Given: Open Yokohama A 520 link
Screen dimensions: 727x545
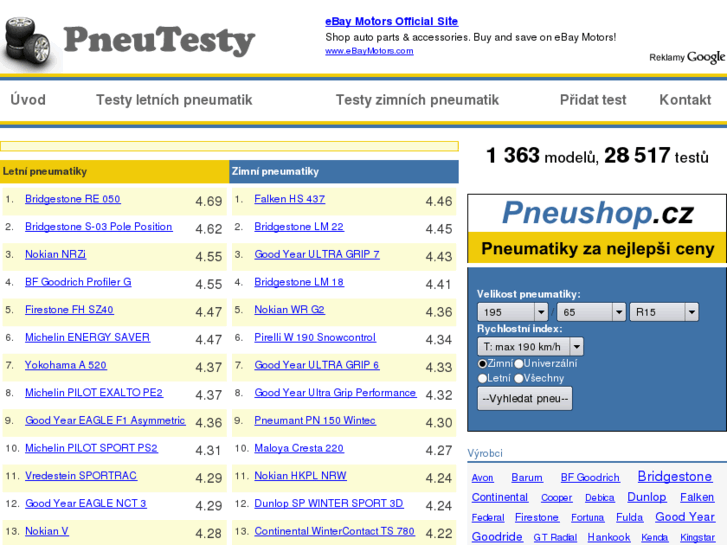Looking at the screenshot, I should click(66, 365).
